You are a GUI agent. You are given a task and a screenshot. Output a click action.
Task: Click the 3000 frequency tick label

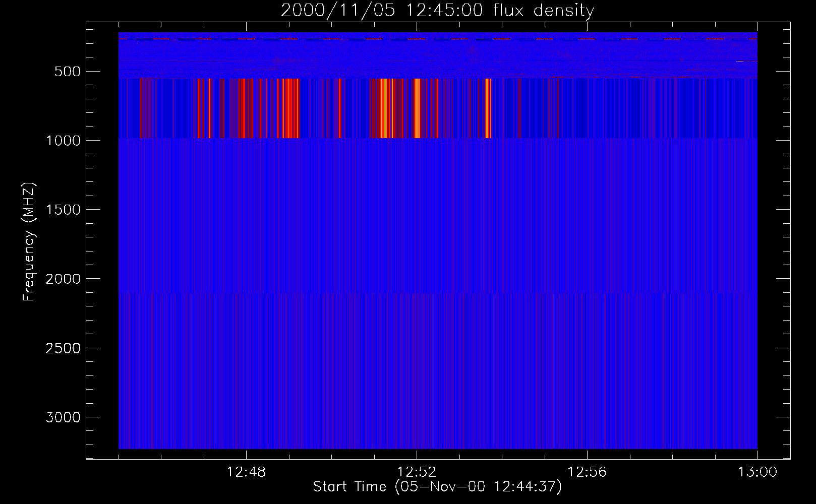pos(62,417)
